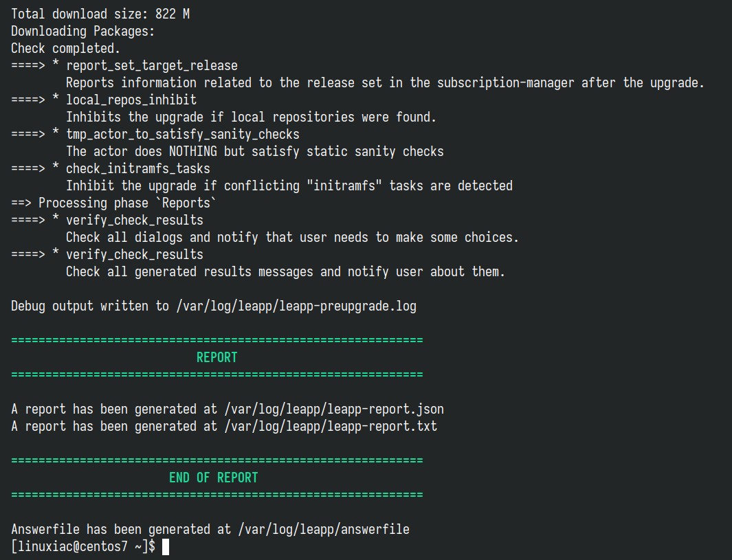Click the report_set_target_release actor name
Screen dimensions: 732x560
pos(152,66)
